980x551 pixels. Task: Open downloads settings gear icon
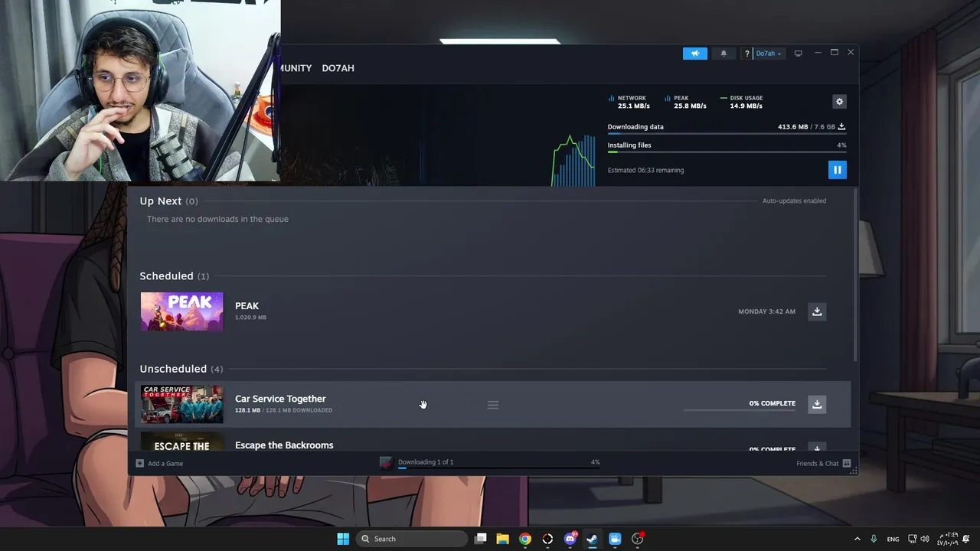coord(839,102)
